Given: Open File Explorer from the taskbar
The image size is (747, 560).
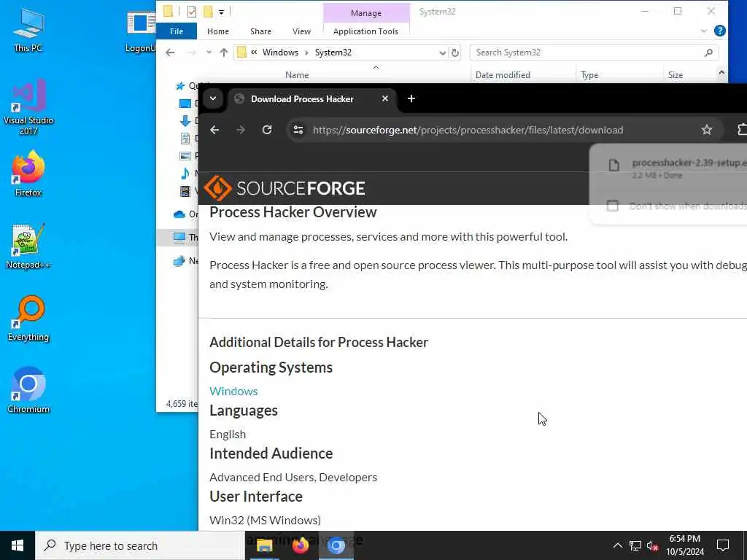Looking at the screenshot, I should point(264,545).
